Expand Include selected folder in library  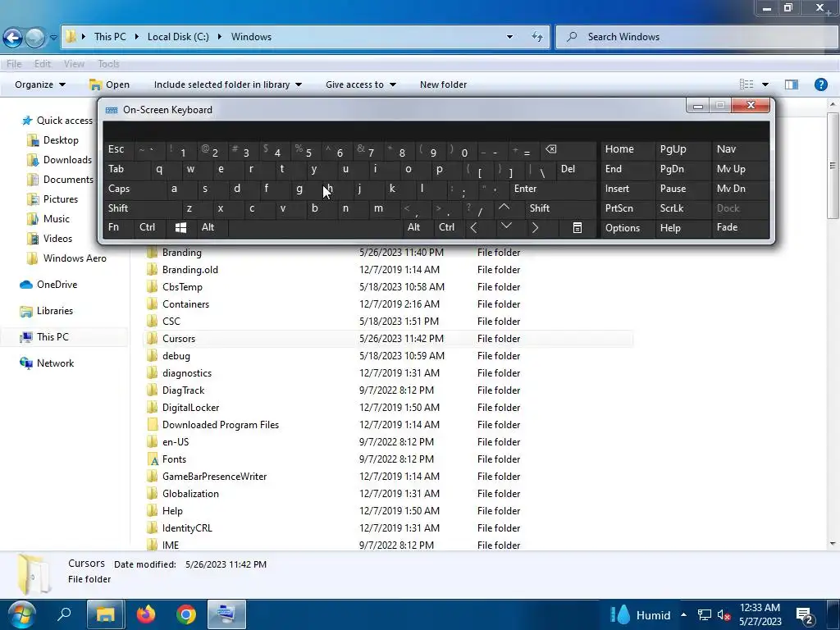[x=228, y=84]
